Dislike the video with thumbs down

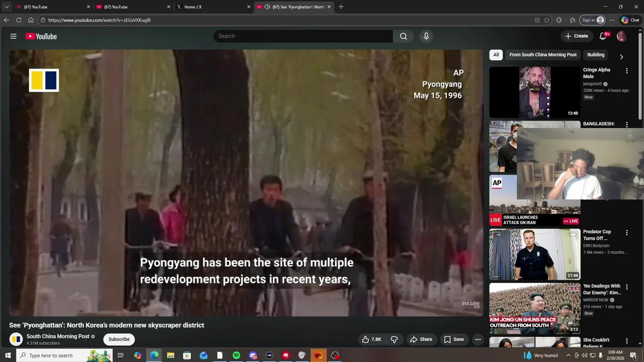coord(394,339)
